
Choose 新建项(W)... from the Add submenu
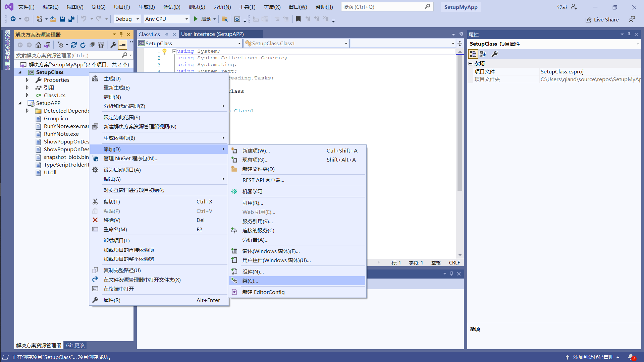coord(256,151)
